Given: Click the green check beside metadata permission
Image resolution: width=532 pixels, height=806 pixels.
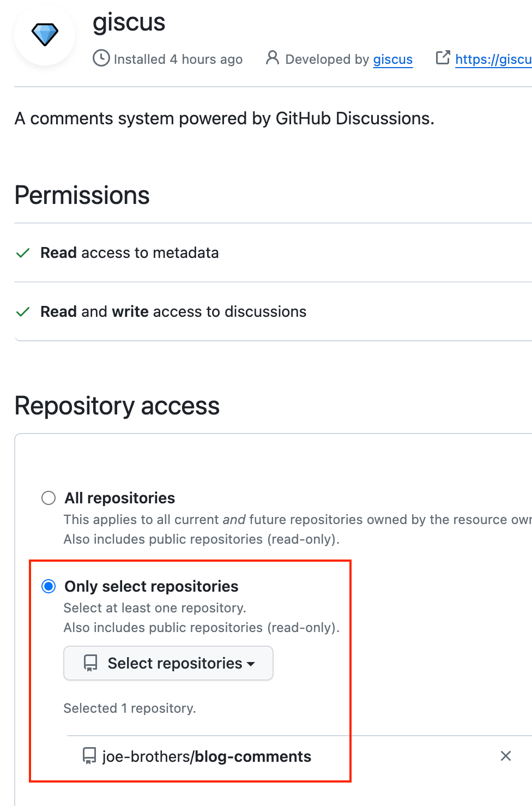Looking at the screenshot, I should [23, 253].
